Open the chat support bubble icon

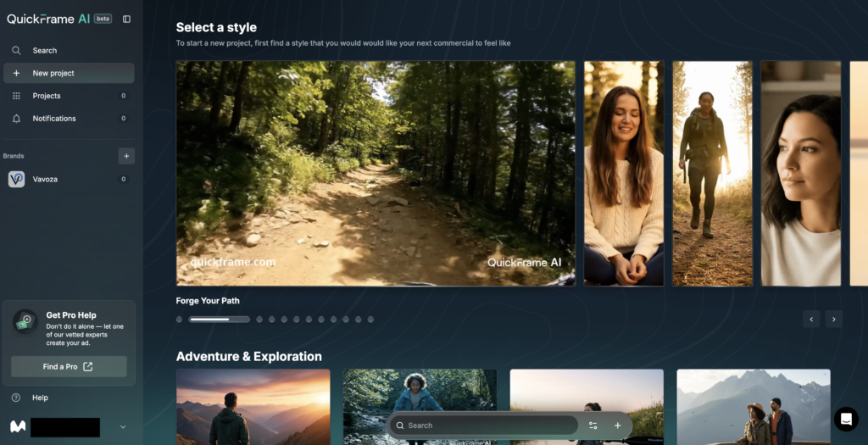click(x=845, y=419)
